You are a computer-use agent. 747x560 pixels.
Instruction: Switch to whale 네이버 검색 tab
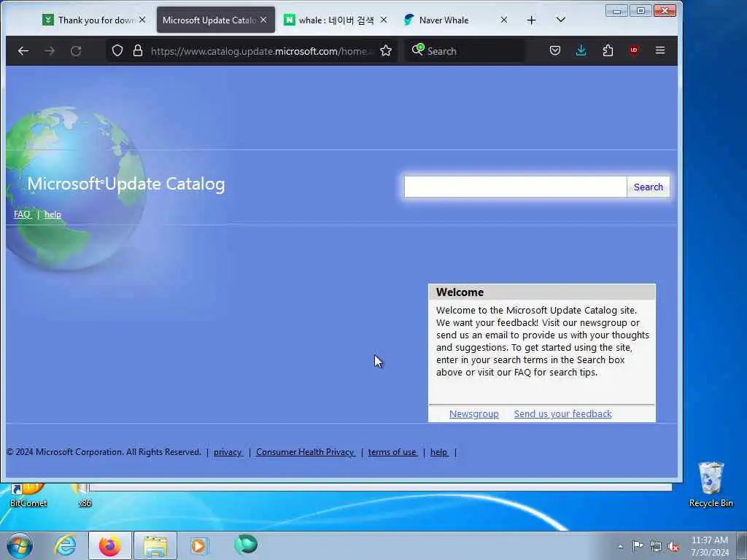336,20
